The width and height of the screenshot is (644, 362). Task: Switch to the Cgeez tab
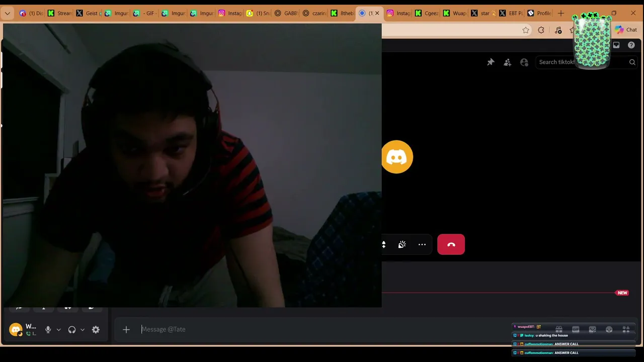(428, 13)
